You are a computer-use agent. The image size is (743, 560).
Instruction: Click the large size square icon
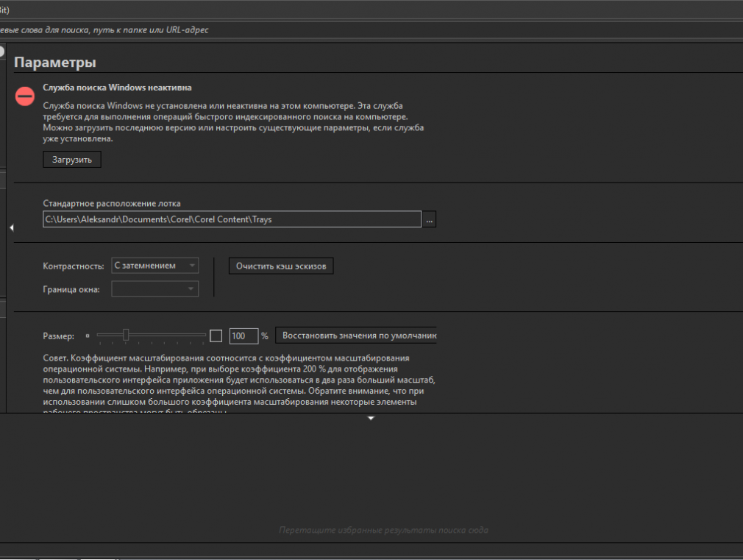(216, 336)
